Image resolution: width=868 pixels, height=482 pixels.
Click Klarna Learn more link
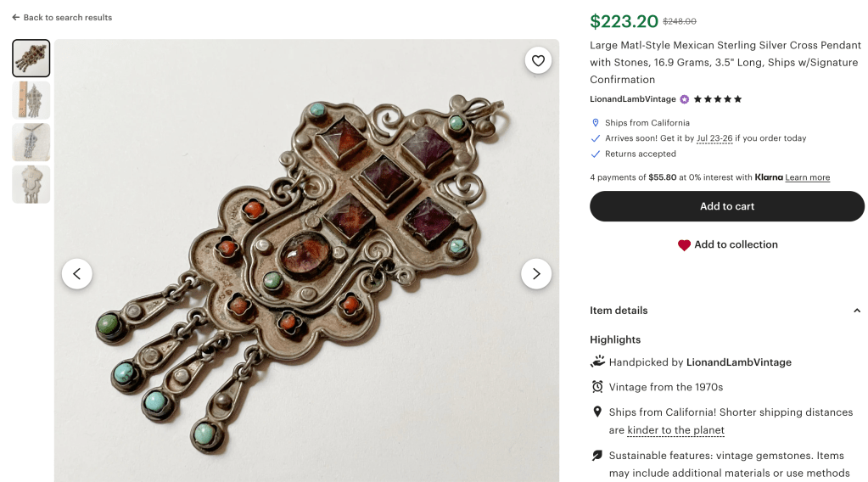tap(807, 177)
